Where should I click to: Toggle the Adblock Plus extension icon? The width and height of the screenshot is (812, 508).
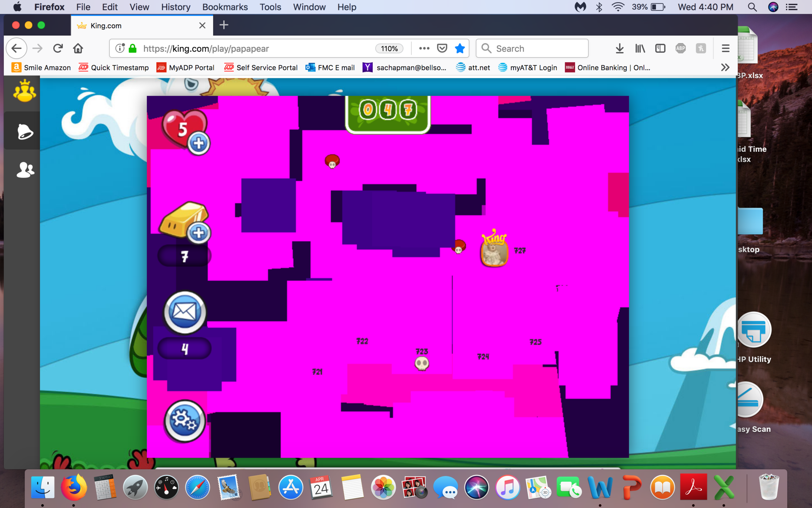point(680,49)
